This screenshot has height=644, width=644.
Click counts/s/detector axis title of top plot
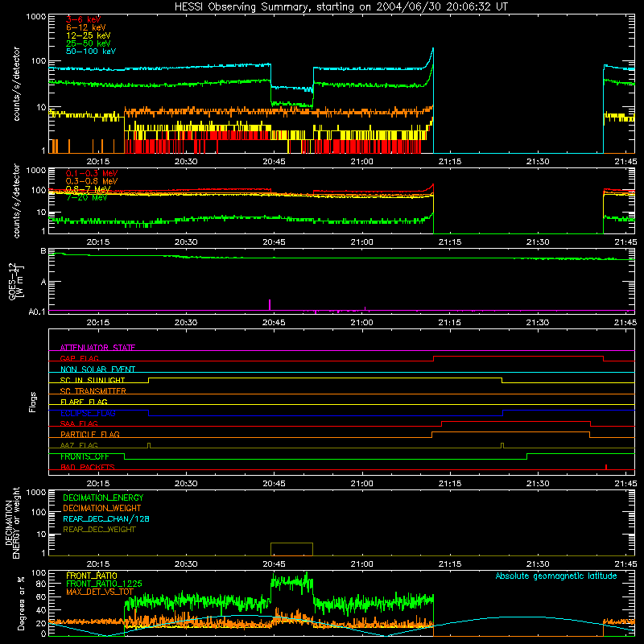16,84
